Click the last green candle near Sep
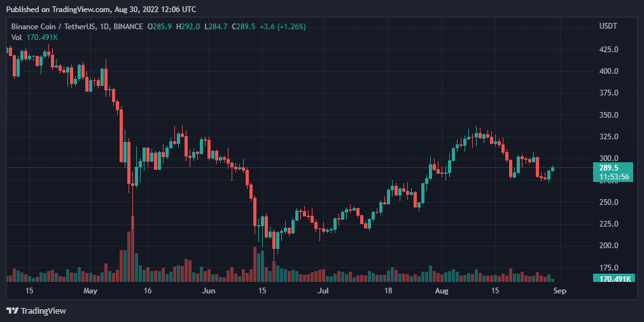This screenshot has height=322, width=644. (x=553, y=168)
